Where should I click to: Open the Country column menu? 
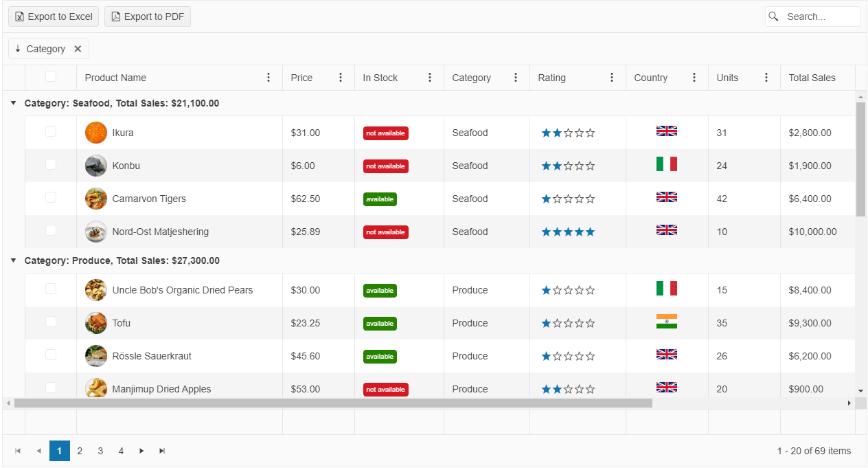[694, 78]
